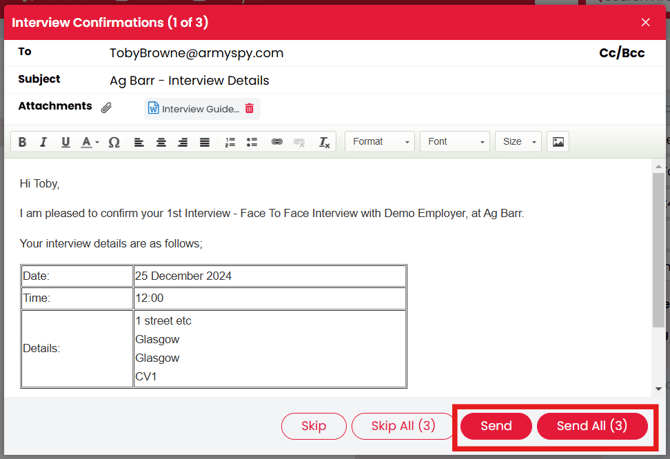This screenshot has height=459, width=670.
Task: Open the Font dropdown
Action: tap(455, 142)
